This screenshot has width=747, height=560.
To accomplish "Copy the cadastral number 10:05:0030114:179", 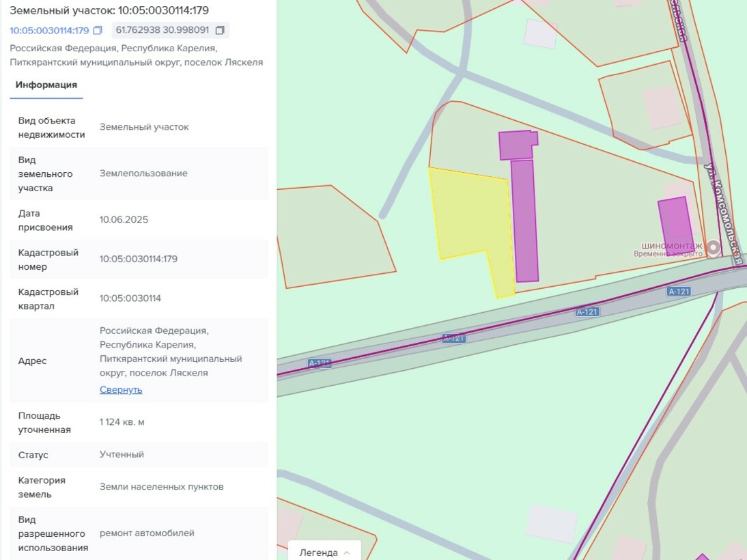I will coord(98,31).
